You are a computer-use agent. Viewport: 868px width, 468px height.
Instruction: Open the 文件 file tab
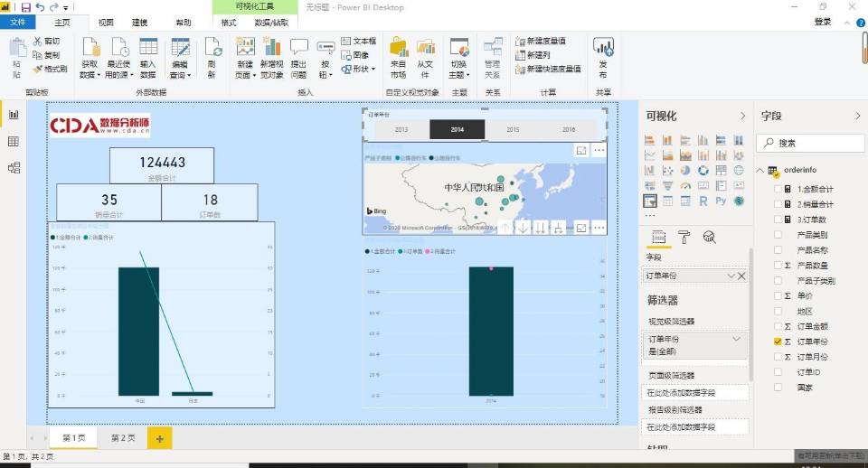(x=18, y=22)
